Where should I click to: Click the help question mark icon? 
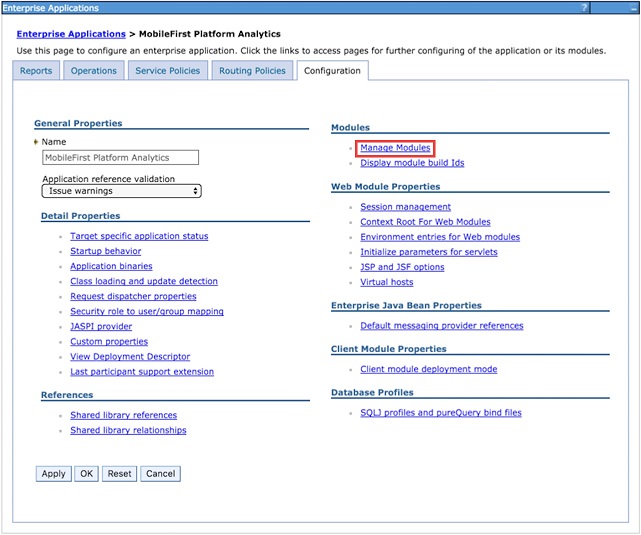585,8
